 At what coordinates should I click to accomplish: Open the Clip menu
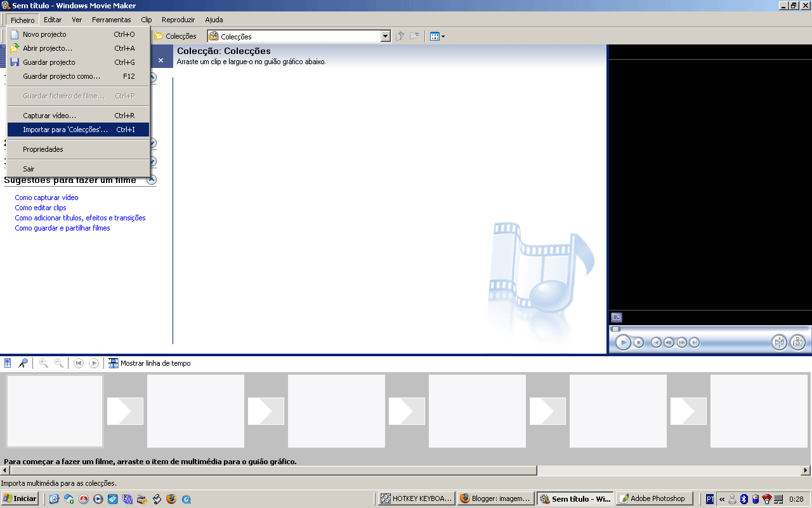coord(147,20)
